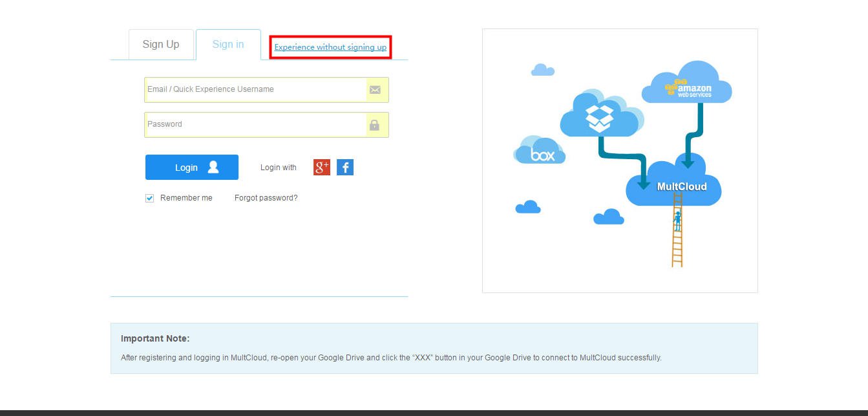Image resolution: width=868 pixels, height=416 pixels.
Task: Open the Forgot password link
Action: [x=266, y=198]
